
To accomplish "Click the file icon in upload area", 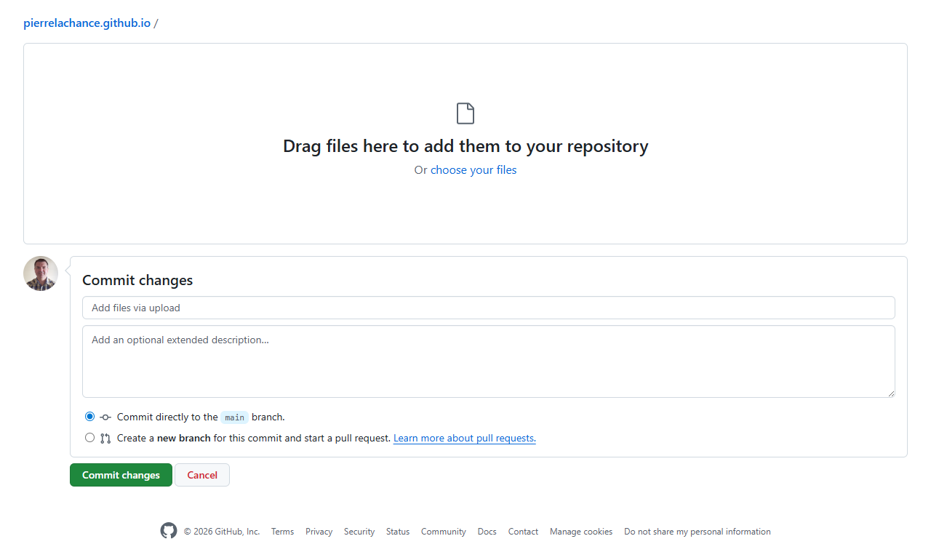I will [x=465, y=113].
